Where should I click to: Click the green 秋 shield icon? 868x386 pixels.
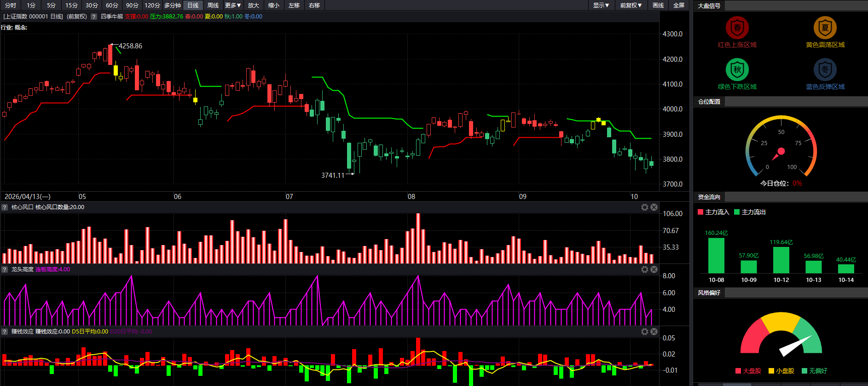tap(737, 70)
